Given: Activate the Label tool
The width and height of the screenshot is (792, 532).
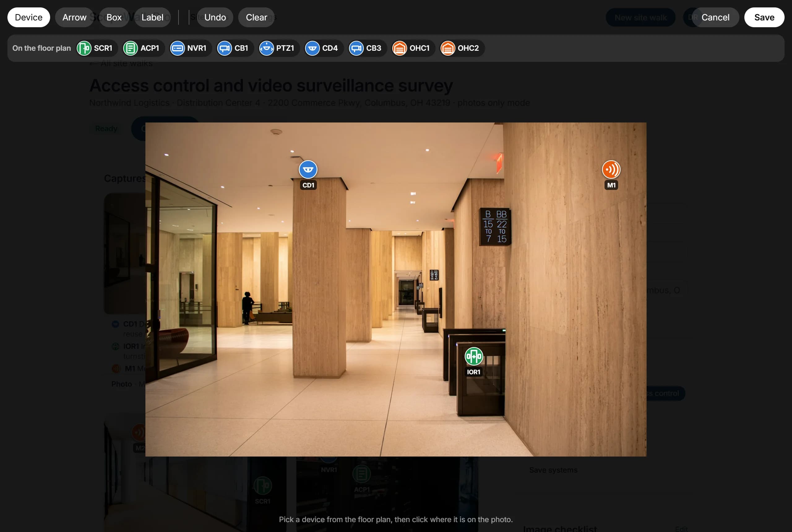Looking at the screenshot, I should (x=152, y=17).
